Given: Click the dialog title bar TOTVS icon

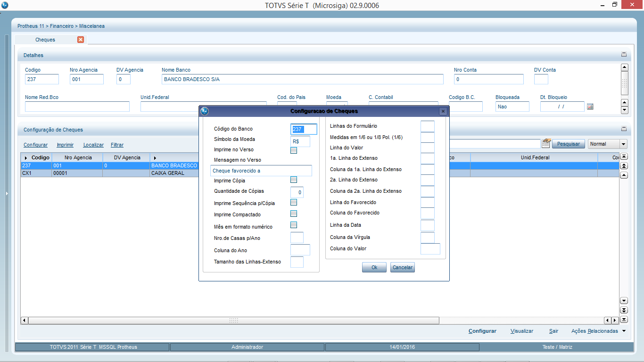Looking at the screenshot, I should (205, 111).
